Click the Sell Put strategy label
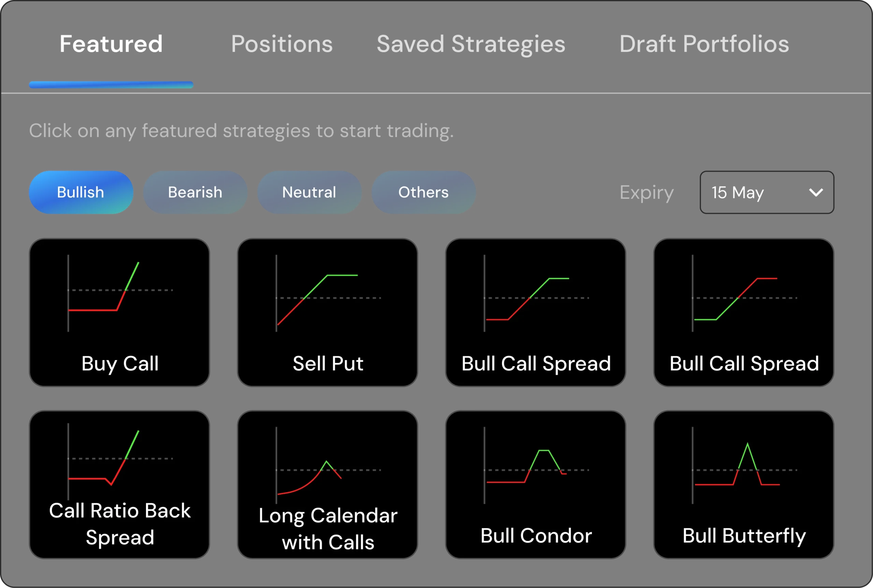Image resolution: width=873 pixels, height=588 pixels. 328,363
